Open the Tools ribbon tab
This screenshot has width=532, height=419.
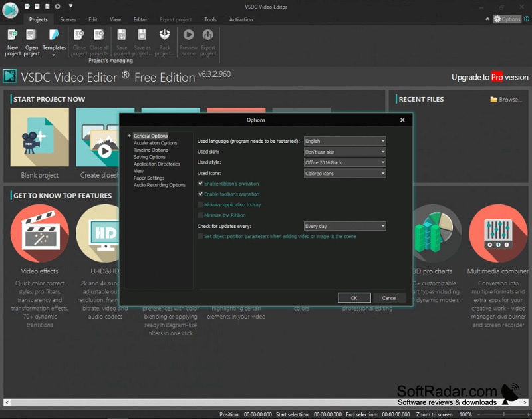click(210, 19)
